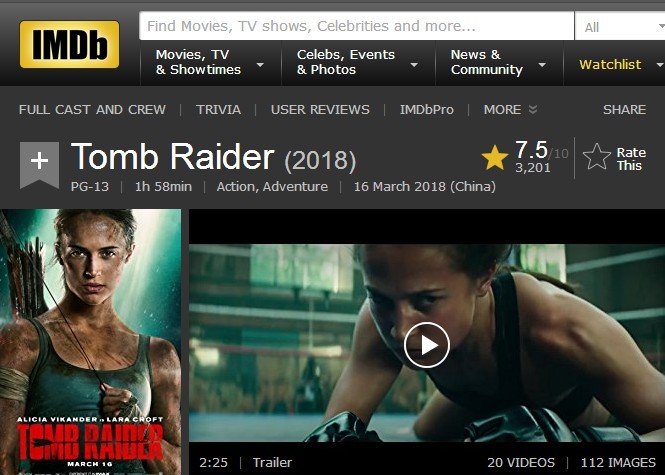This screenshot has height=475, width=665.
Task: Click the IMDb logo
Action: [x=69, y=44]
